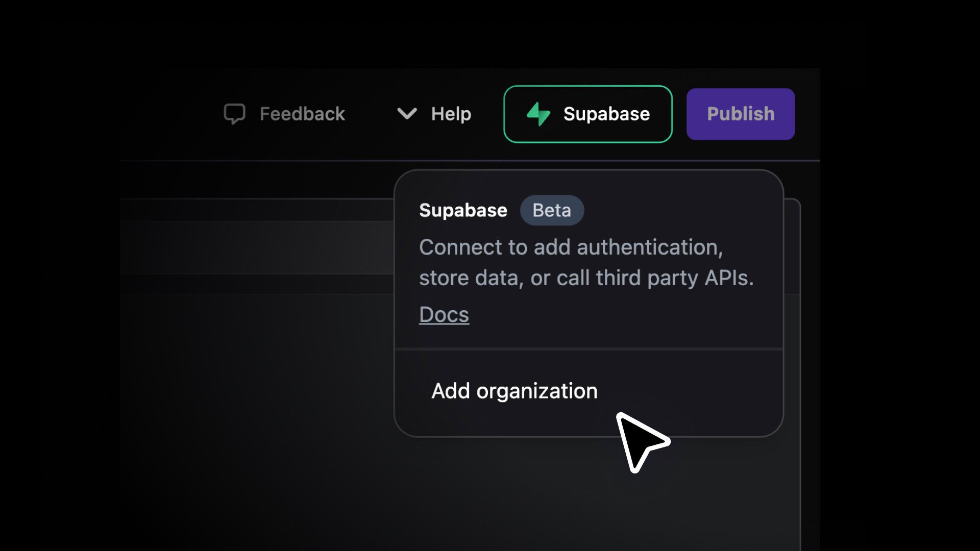The width and height of the screenshot is (980, 551).
Task: Select Add organization in the Supabase panel
Action: coord(514,391)
